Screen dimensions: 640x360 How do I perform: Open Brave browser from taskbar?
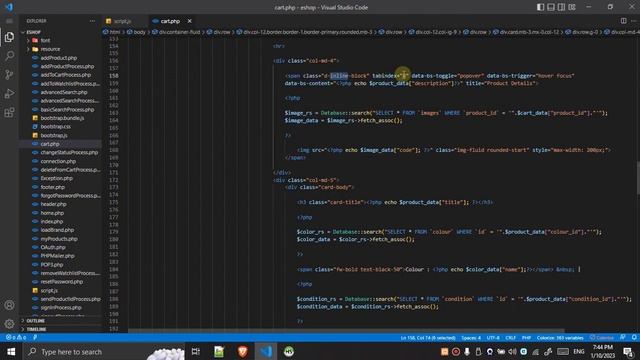click(x=242, y=351)
